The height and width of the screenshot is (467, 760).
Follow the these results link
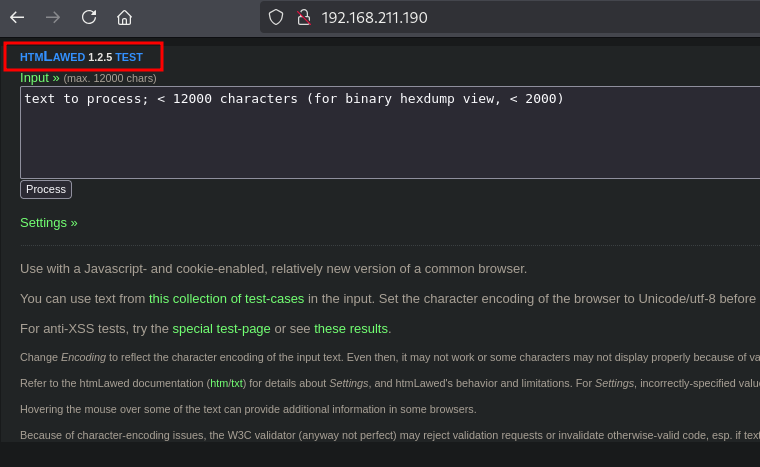350,328
